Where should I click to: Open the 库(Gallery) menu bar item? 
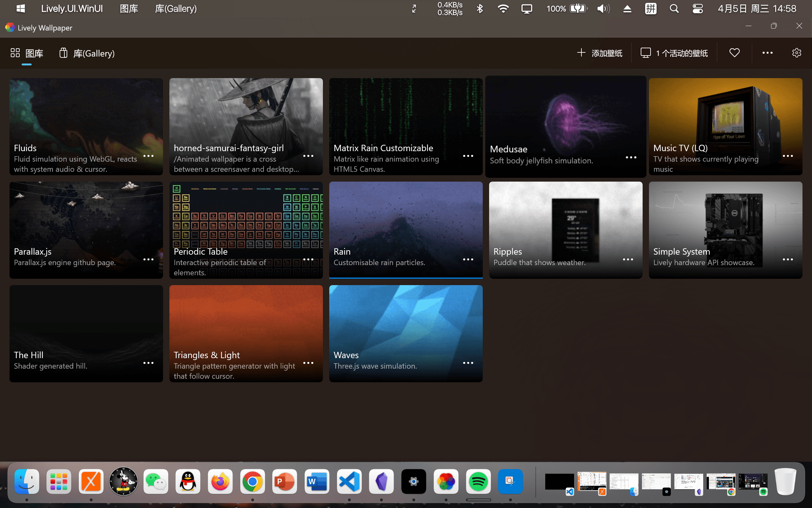176,8
